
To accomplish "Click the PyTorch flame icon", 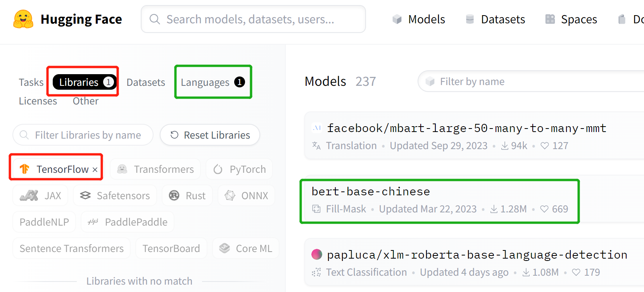I will click(218, 169).
